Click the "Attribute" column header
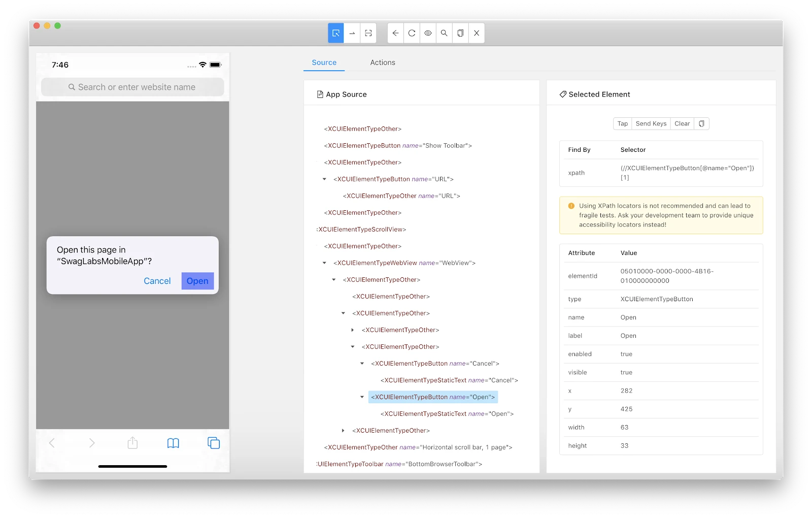This screenshot has width=812, height=518. click(581, 253)
